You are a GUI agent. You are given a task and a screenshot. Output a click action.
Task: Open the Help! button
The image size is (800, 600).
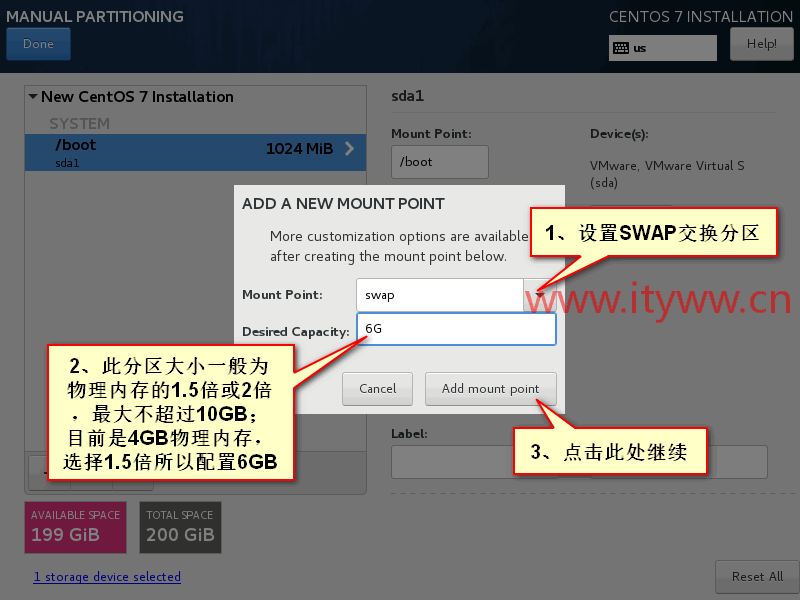(762, 44)
